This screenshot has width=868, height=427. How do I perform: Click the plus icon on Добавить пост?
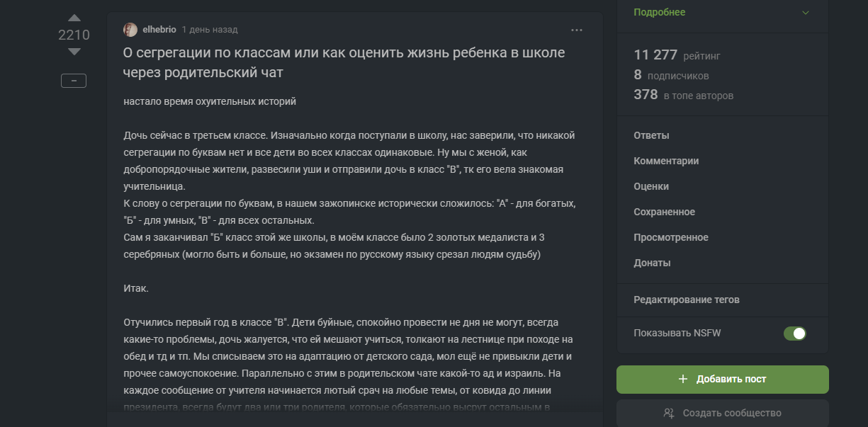tap(683, 379)
